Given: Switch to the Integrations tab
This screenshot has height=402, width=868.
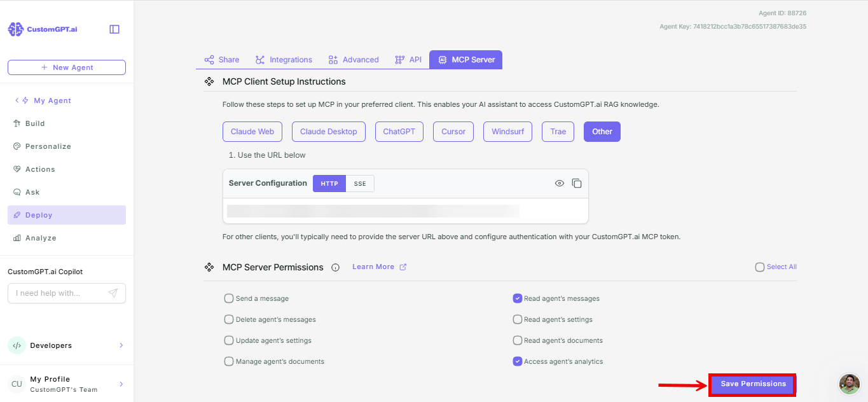Looking at the screenshot, I should pyautogui.click(x=284, y=60).
